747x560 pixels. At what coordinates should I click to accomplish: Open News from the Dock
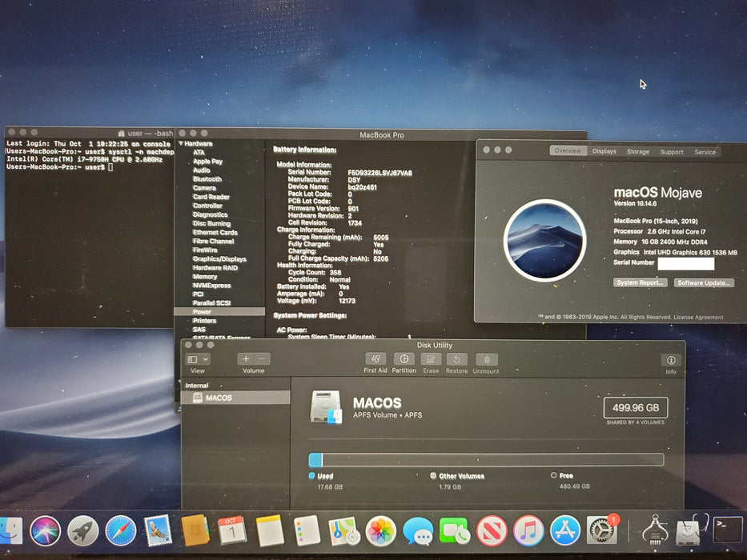[492, 530]
